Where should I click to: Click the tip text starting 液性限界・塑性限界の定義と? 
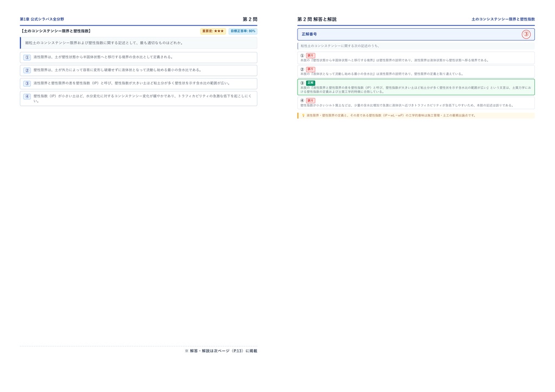391,115
